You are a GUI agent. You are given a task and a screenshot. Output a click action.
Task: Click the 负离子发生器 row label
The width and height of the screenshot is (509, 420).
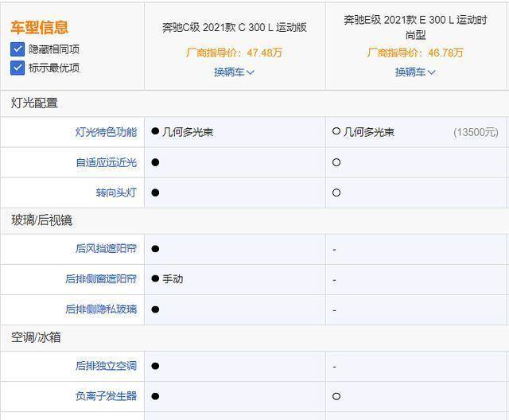pyautogui.click(x=106, y=396)
